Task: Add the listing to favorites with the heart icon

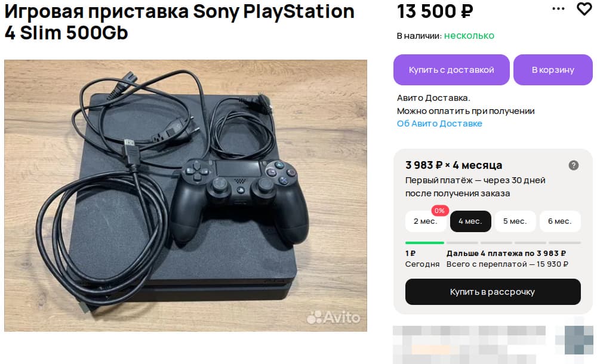Action: tap(583, 9)
